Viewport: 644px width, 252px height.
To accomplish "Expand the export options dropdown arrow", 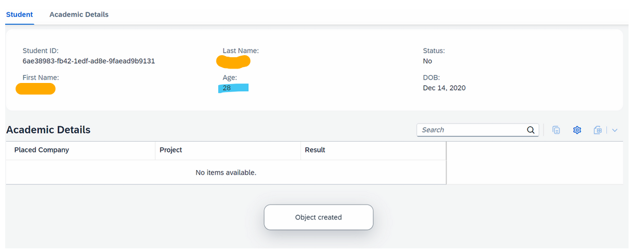I will click(615, 130).
